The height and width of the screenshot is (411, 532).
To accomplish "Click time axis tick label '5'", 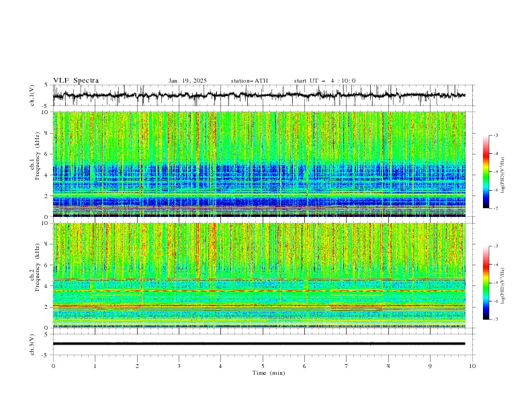I will tap(263, 366).
